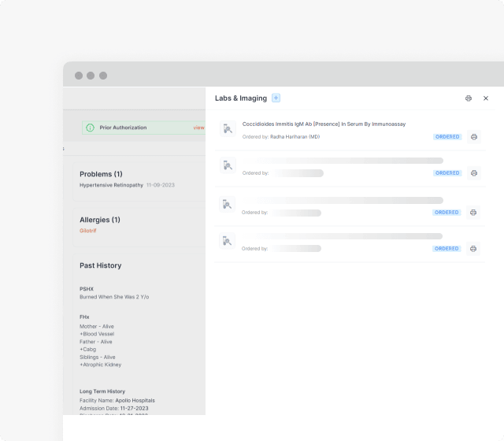Open the Hypertensive Retinopathy problem entry
Screen dimensions: 504x441
[110, 185]
